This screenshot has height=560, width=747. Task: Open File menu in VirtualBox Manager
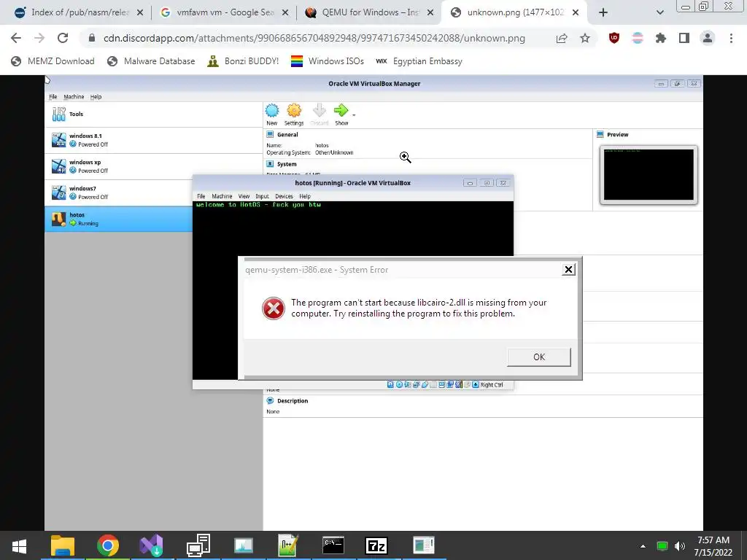click(x=53, y=97)
